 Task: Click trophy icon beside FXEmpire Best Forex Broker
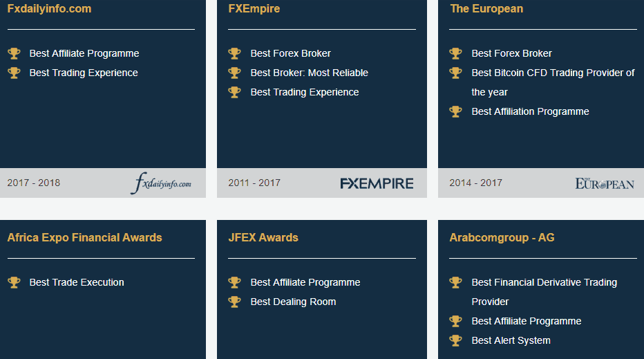pyautogui.click(x=234, y=53)
